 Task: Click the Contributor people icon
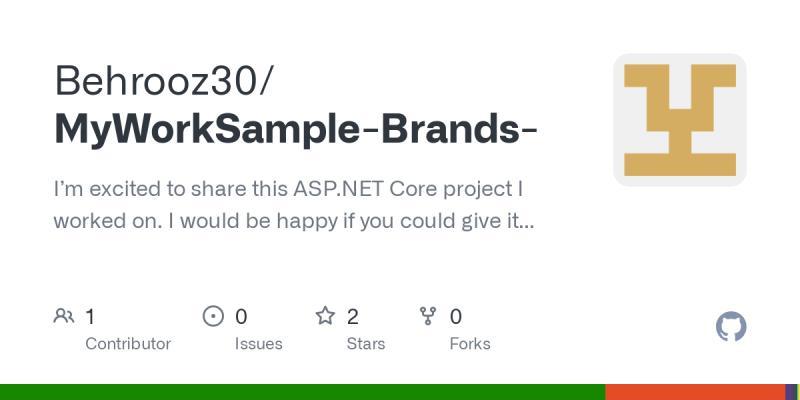pos(64,317)
